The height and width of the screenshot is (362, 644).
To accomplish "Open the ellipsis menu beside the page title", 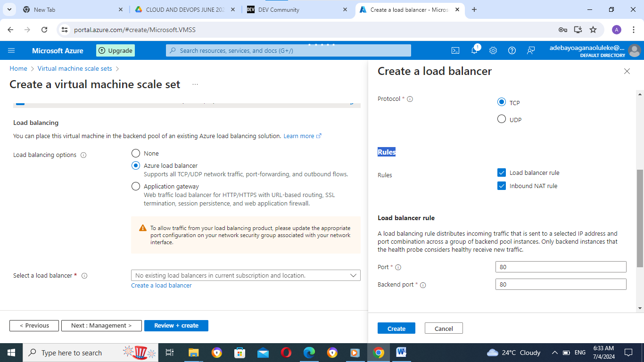I will [x=195, y=84].
